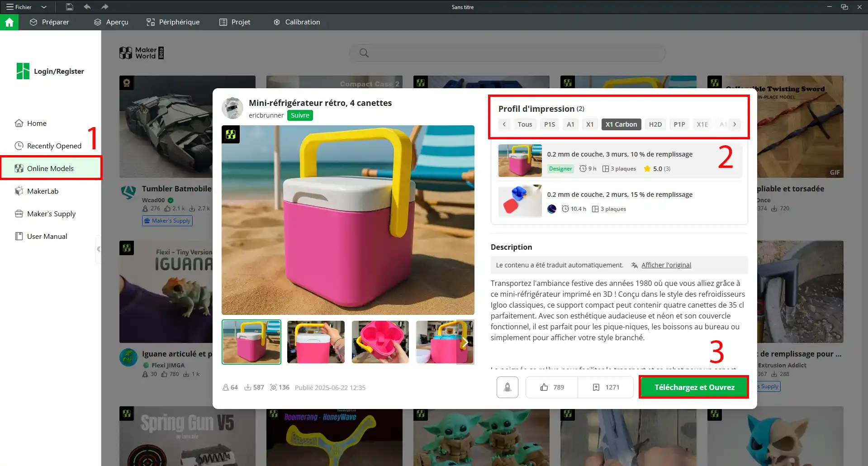The image size is (868, 466).
Task: Click the translation icon beside Afficher l'original
Action: [x=635, y=265]
